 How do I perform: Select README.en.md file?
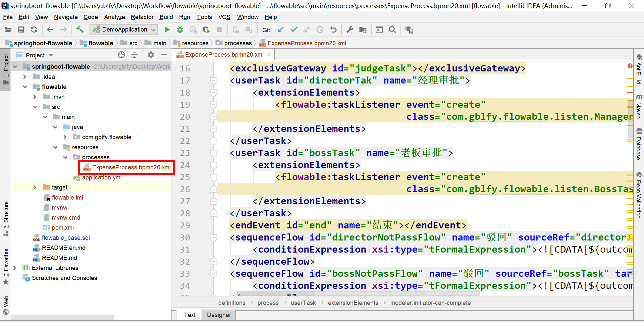[x=63, y=248]
